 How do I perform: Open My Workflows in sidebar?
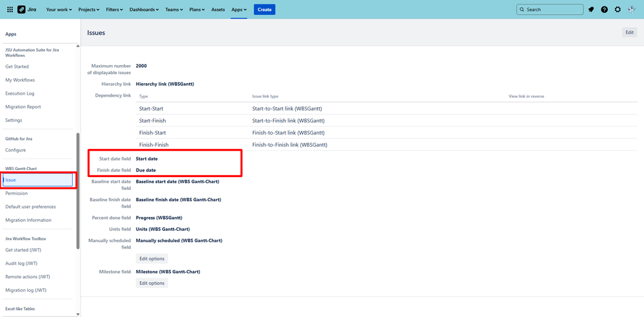click(20, 80)
